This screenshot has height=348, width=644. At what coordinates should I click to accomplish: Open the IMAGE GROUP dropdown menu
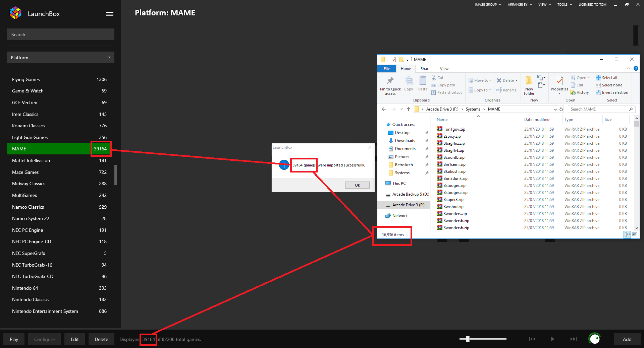(x=488, y=5)
